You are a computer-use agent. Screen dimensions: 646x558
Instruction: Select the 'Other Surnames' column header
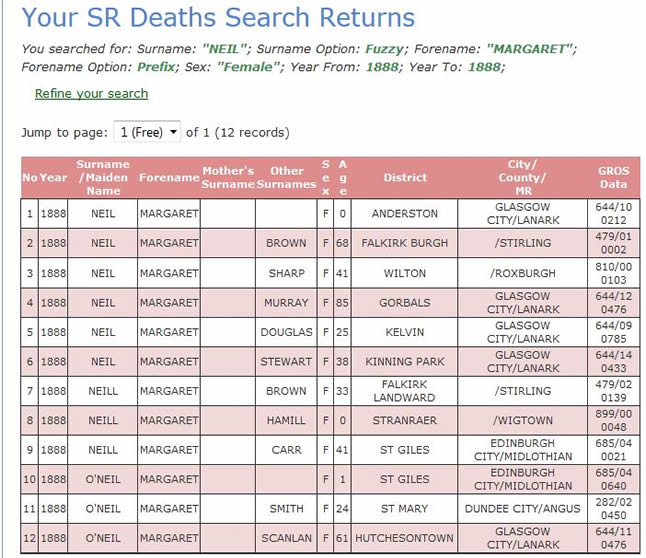point(287,178)
